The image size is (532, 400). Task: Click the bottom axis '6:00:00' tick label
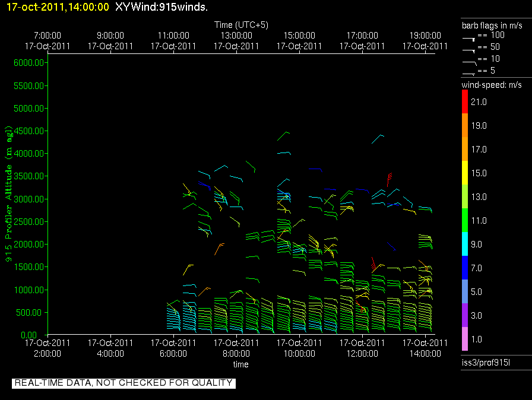[173, 354]
